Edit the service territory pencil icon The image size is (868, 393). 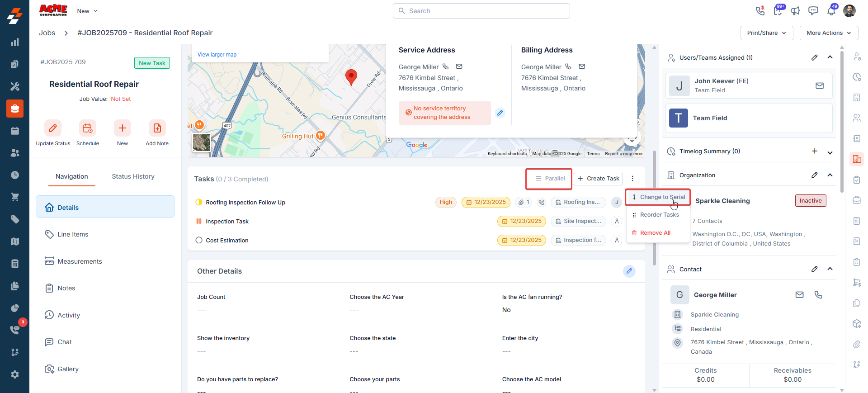(500, 113)
